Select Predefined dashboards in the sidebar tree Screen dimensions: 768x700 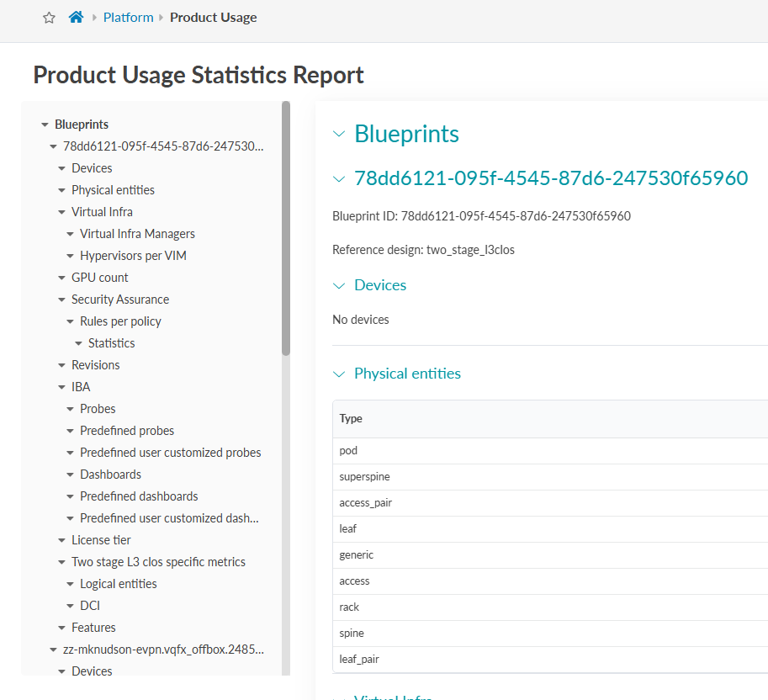click(138, 496)
